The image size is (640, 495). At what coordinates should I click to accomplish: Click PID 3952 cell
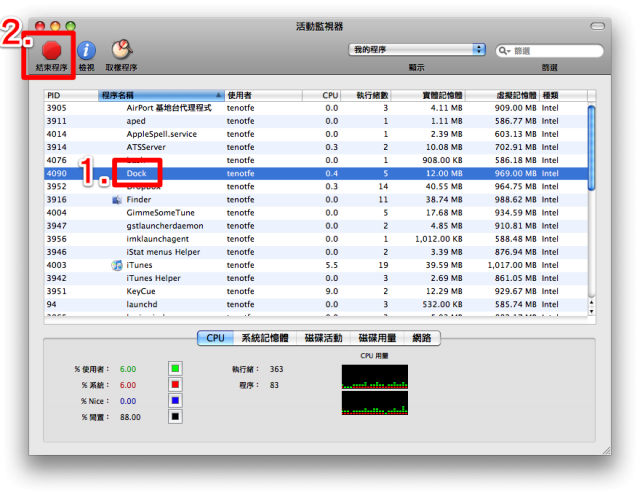pos(56,186)
